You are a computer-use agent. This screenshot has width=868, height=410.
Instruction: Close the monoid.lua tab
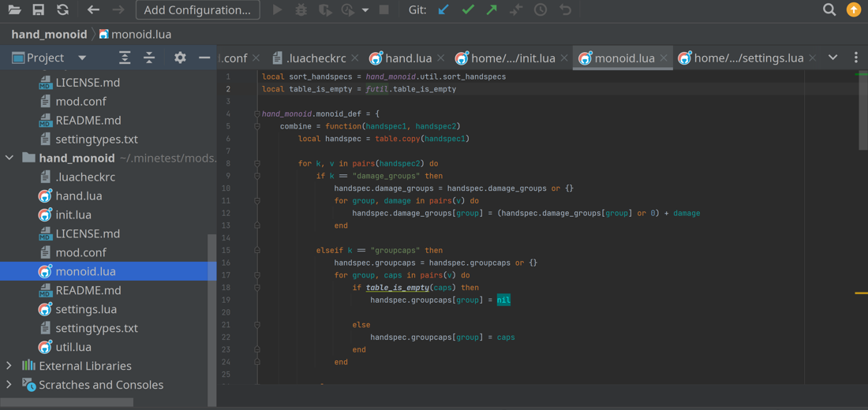pyautogui.click(x=664, y=58)
